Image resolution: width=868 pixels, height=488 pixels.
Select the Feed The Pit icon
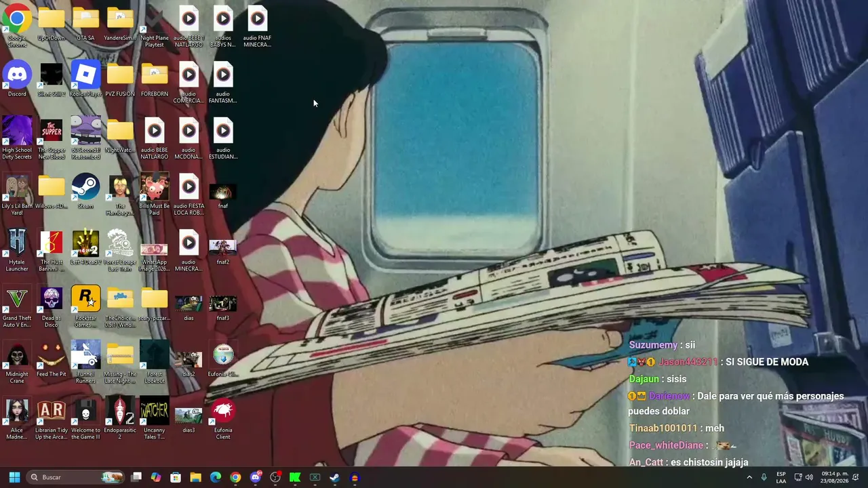tap(52, 360)
